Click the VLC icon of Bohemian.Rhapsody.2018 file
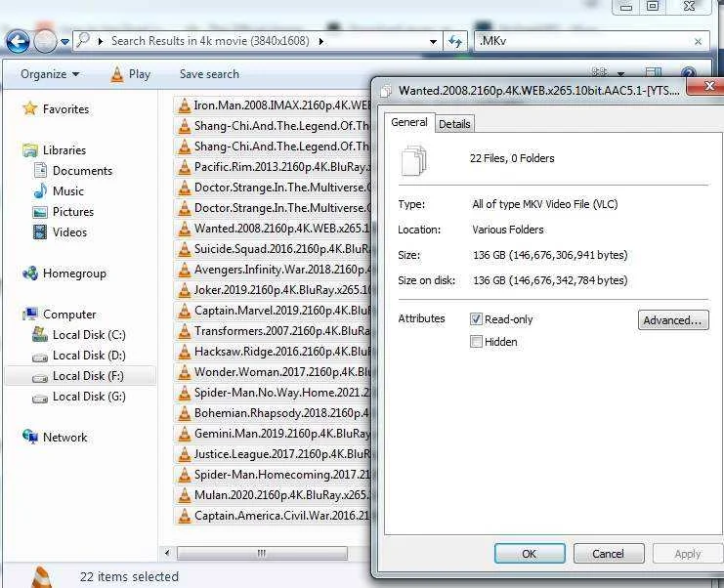Viewport: 724px width, 588px height. tap(185, 413)
